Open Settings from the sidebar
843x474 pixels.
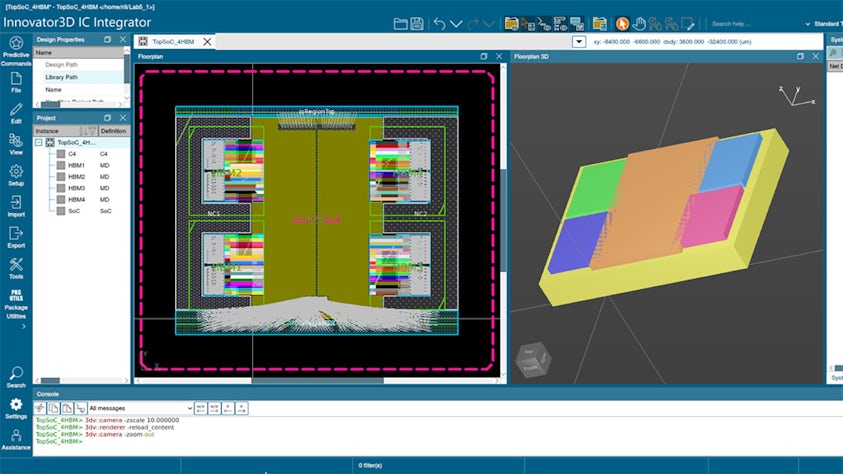pos(16,408)
